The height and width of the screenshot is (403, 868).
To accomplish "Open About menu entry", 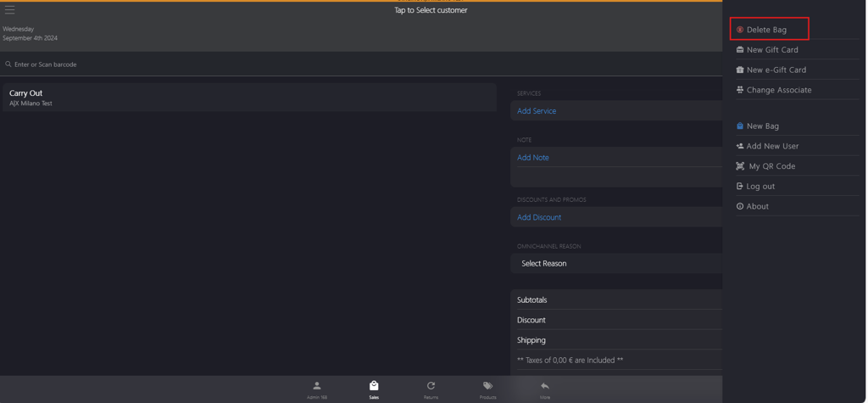I will 757,206.
